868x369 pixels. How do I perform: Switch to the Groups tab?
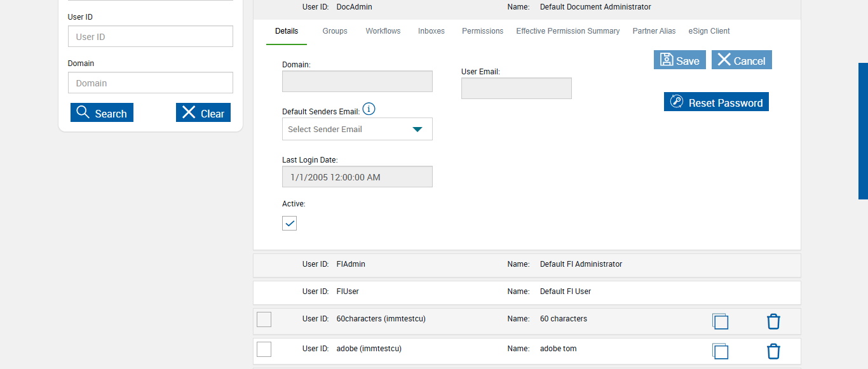335,31
